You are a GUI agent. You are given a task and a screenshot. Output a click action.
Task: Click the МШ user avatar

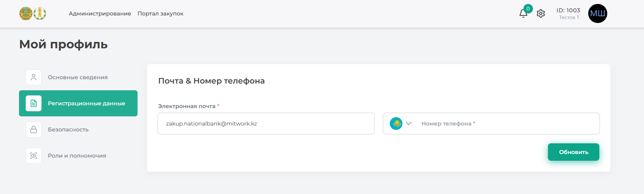click(597, 13)
